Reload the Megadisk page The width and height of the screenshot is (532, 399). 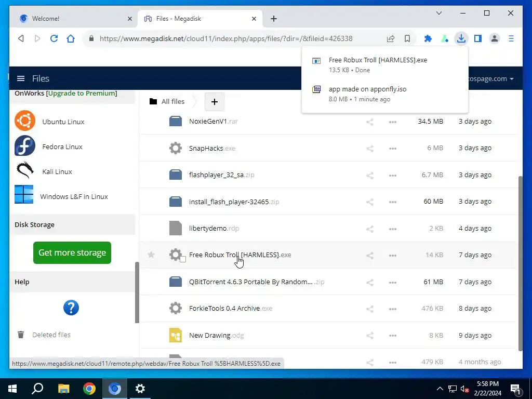pos(54,38)
